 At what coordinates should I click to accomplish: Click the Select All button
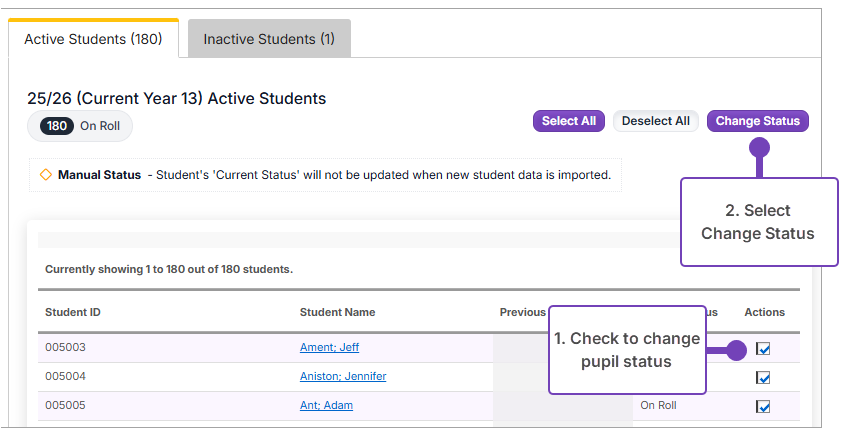tap(568, 121)
